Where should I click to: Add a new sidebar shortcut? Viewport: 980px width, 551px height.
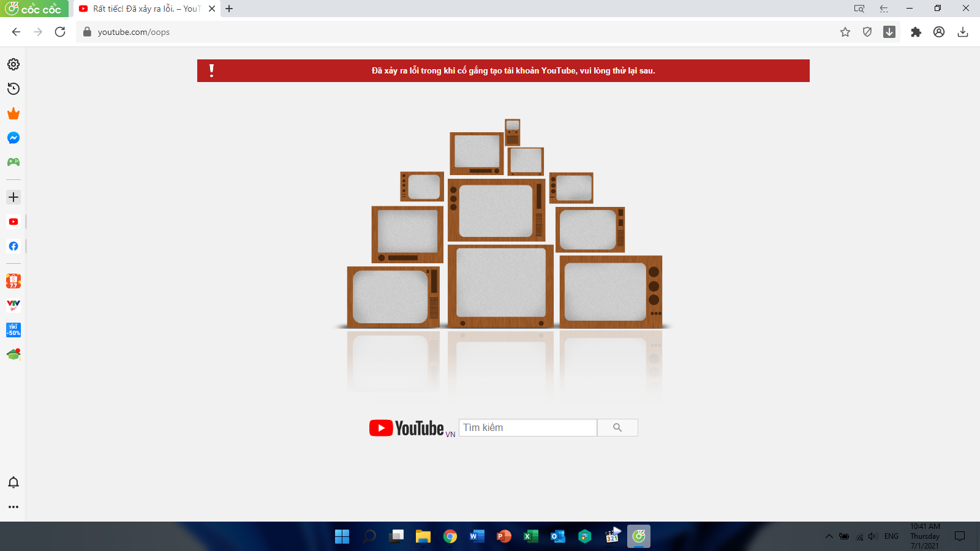[13, 197]
